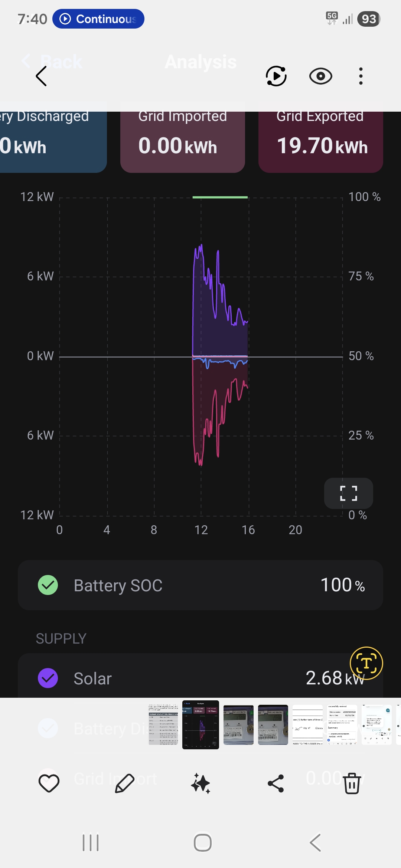The image size is (401, 868).
Task: Tap the Continuous status pill
Action: pyautogui.click(x=98, y=19)
